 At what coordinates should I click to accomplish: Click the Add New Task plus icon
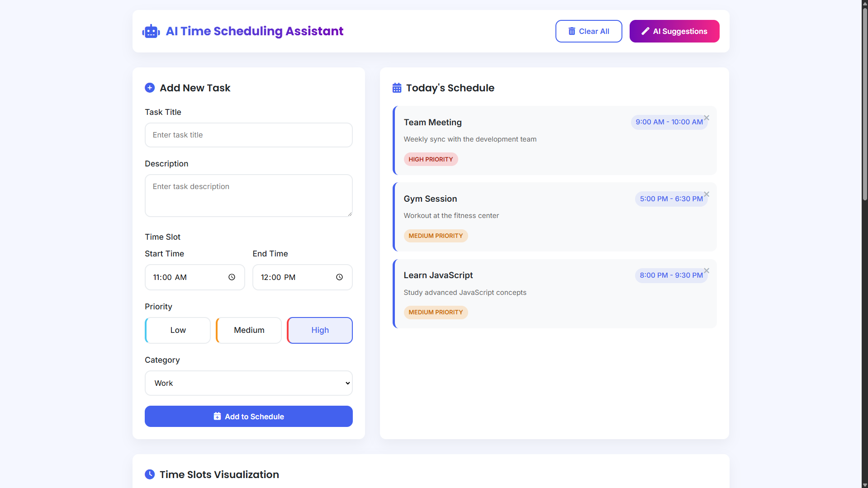[150, 88]
